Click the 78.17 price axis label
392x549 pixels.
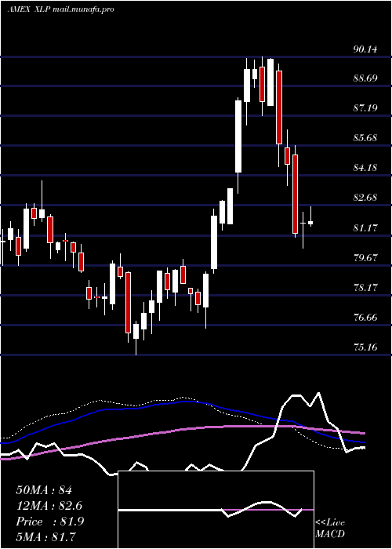pyautogui.click(x=365, y=288)
